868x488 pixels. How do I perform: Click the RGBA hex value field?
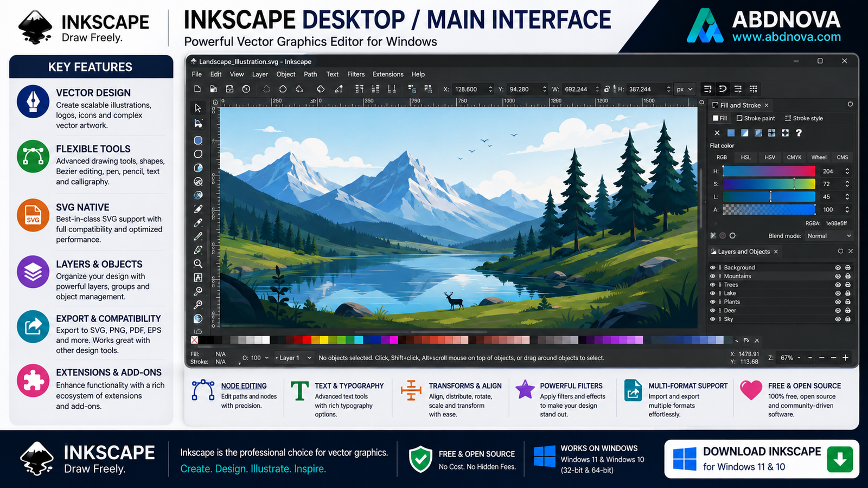pyautogui.click(x=836, y=223)
